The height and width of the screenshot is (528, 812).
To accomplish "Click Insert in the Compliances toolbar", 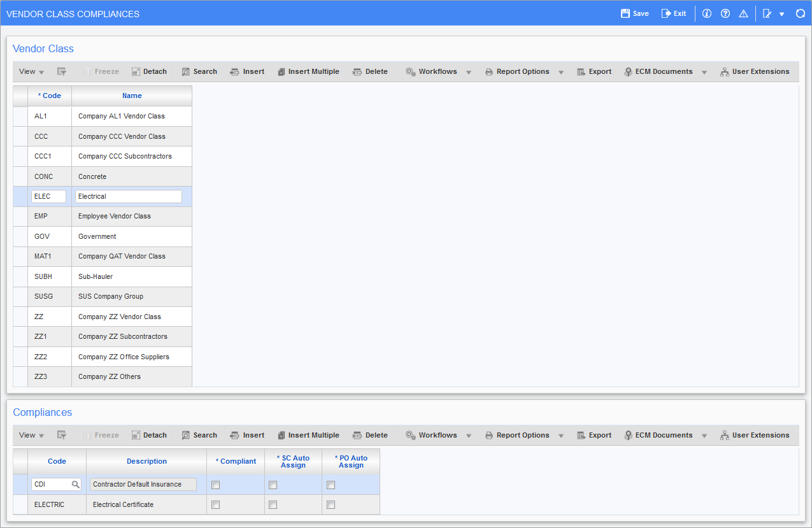I will (247, 435).
